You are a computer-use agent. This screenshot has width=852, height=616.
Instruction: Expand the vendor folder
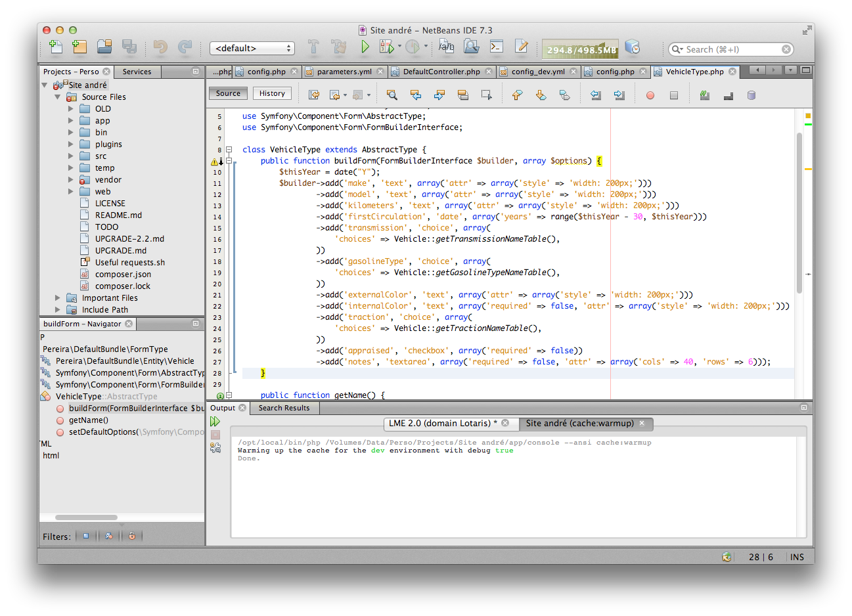coord(71,180)
